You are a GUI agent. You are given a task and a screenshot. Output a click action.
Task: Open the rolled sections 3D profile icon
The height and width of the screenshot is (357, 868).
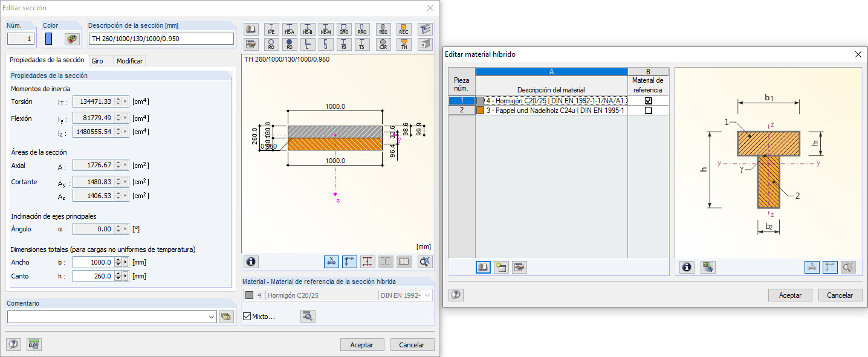coord(426,29)
